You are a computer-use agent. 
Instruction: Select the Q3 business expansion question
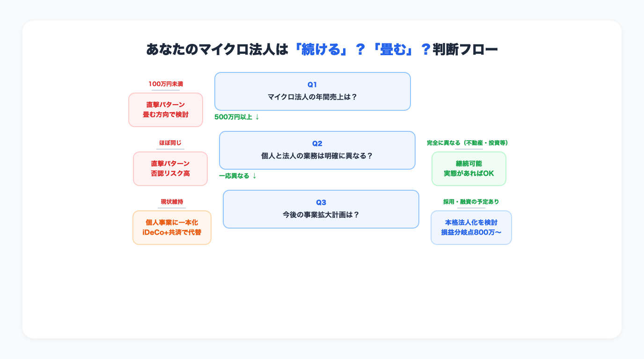(x=321, y=209)
